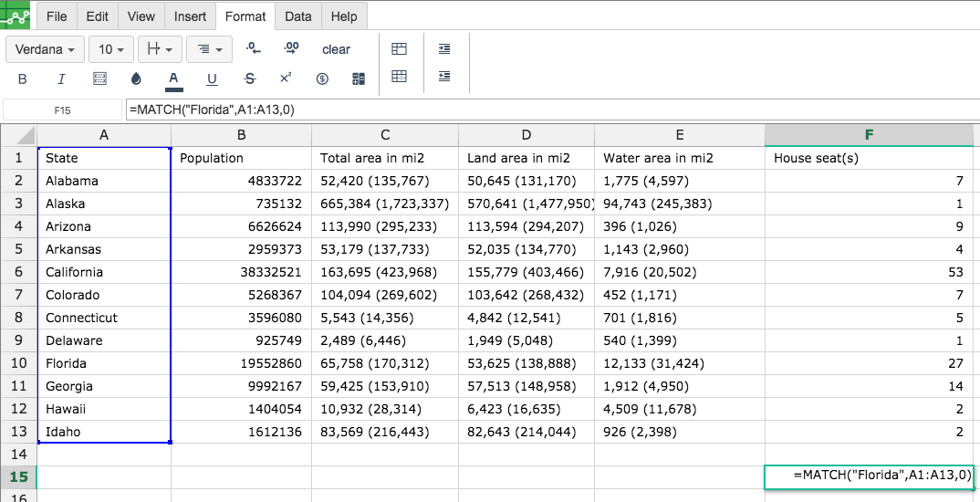Click the formula bar input field
The image size is (980, 502).
point(547,110)
